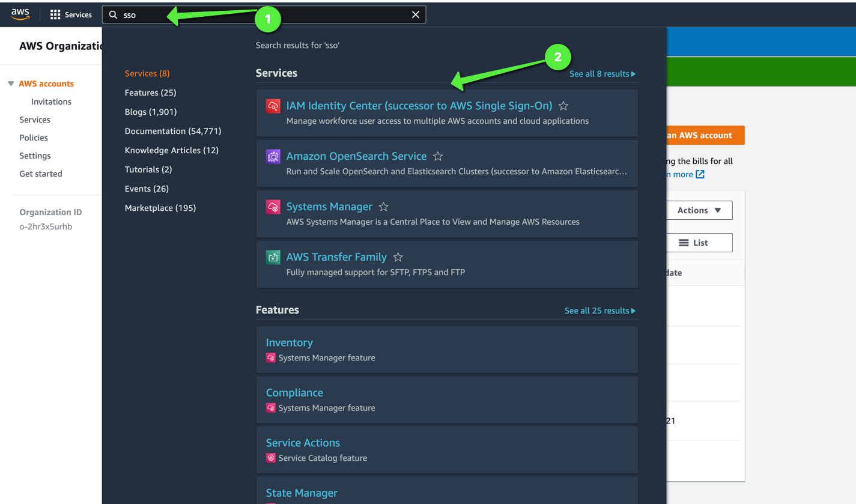This screenshot has height=504, width=856.
Task: Filter results by Features (25)
Action: 150,93
